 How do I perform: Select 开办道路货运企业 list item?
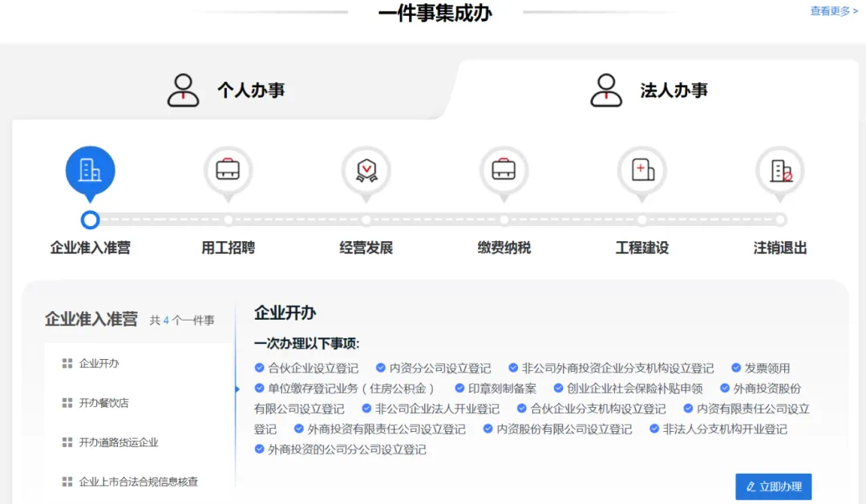[x=118, y=442]
